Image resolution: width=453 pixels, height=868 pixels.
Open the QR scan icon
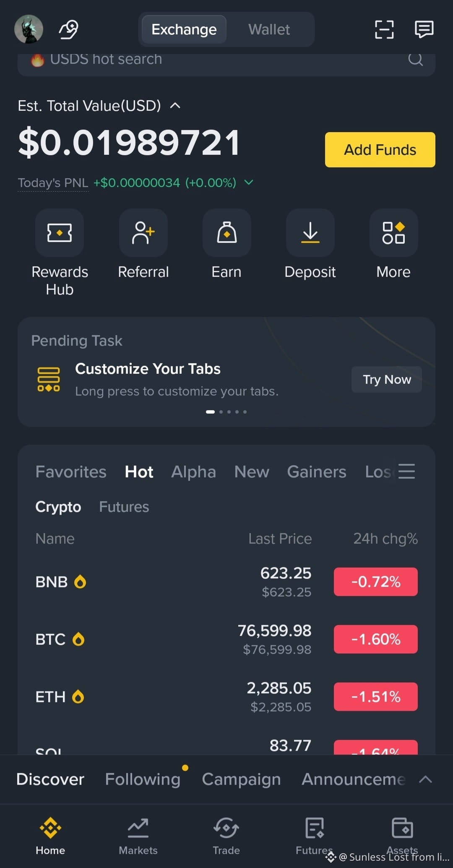pos(384,29)
